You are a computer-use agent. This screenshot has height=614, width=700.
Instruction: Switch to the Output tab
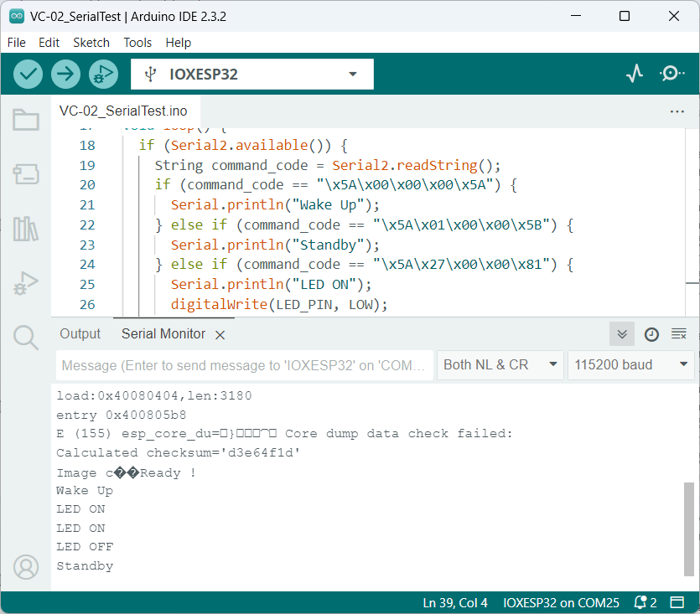[80, 333]
